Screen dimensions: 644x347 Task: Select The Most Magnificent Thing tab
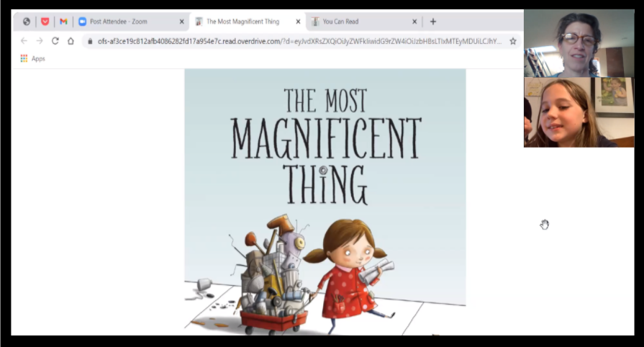pyautogui.click(x=242, y=22)
